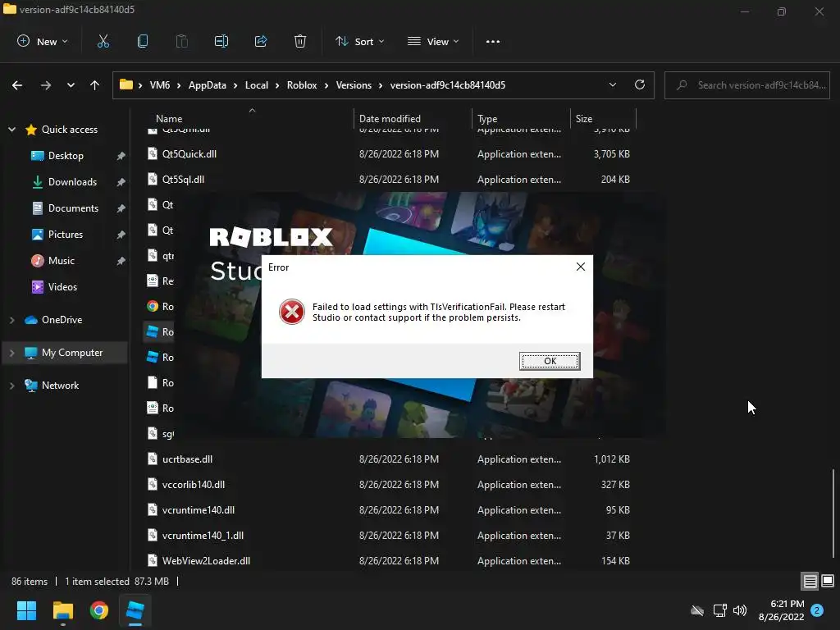Click the Local breadcrumb

[x=257, y=85]
